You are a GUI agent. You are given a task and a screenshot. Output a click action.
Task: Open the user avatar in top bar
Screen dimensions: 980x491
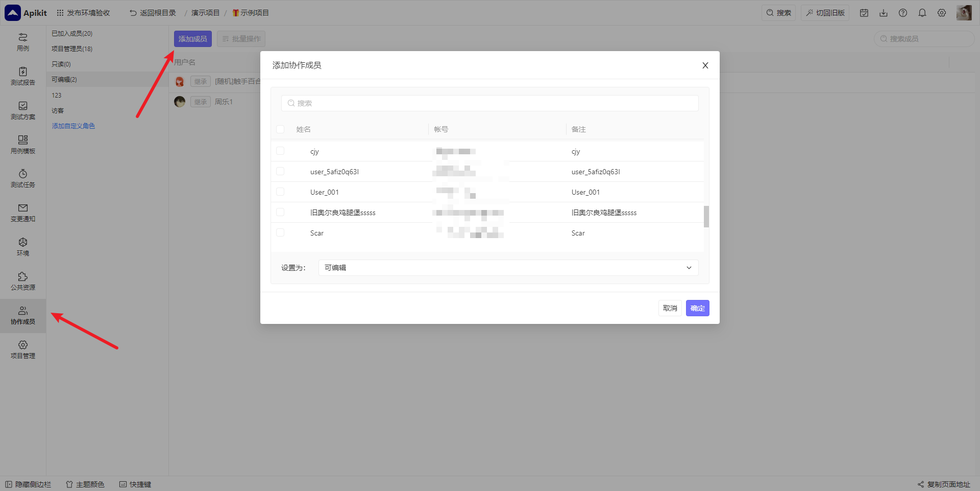(964, 13)
